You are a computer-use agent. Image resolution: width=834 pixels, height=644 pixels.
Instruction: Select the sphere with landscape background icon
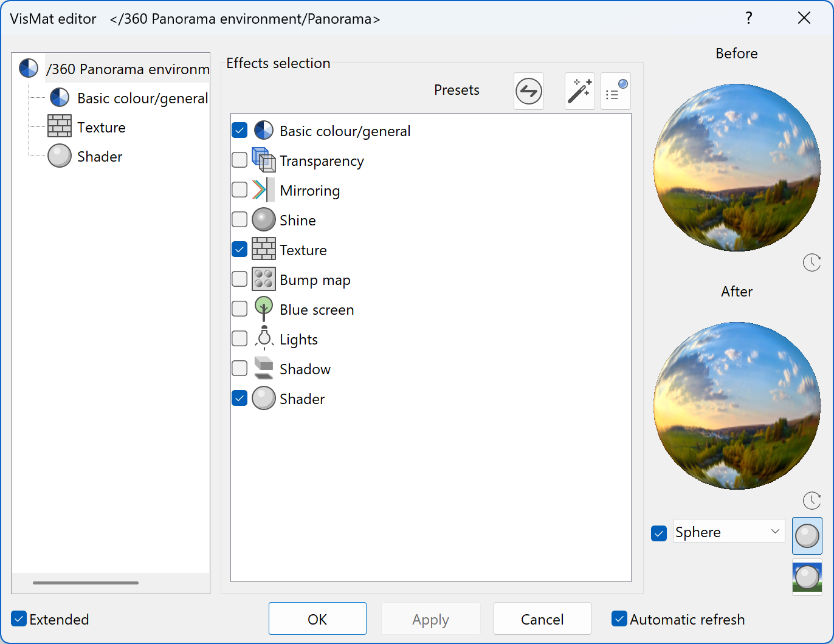tap(807, 577)
